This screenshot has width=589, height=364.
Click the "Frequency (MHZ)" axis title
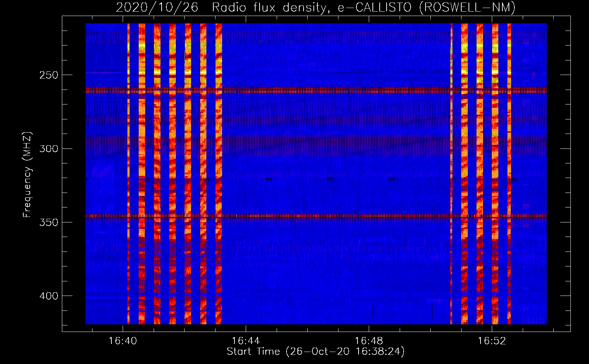pyautogui.click(x=27, y=175)
